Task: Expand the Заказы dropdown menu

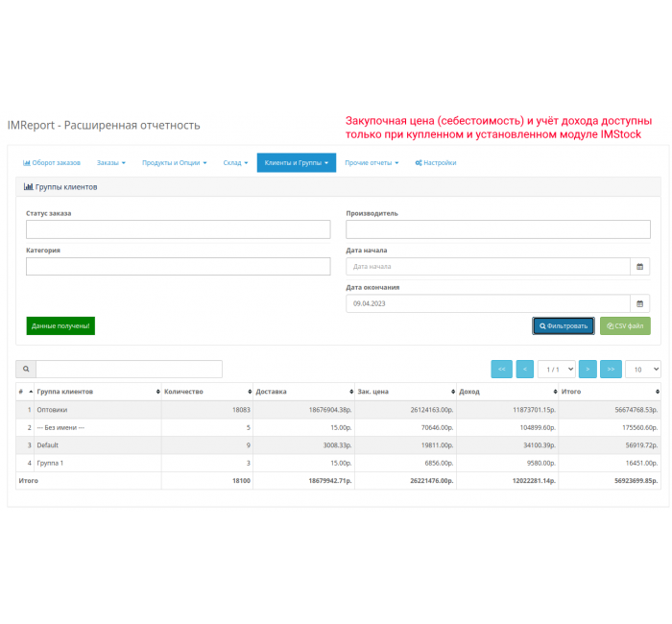Action: click(111, 163)
